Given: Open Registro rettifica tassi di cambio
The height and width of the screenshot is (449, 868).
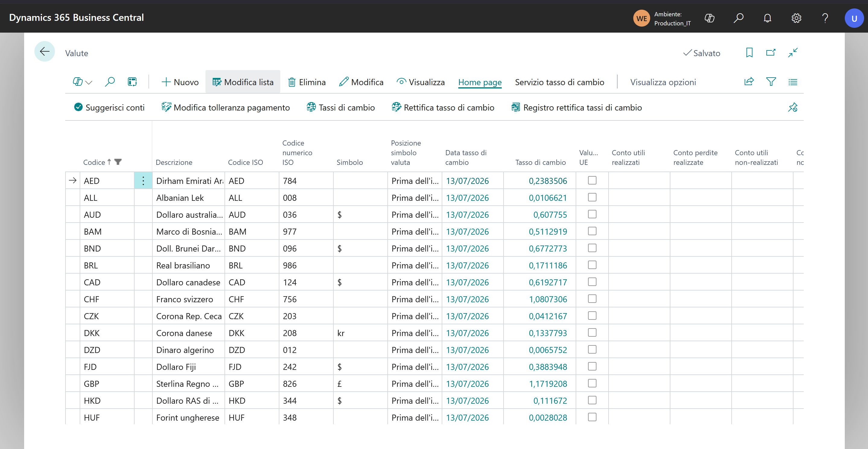Looking at the screenshot, I should [x=577, y=107].
